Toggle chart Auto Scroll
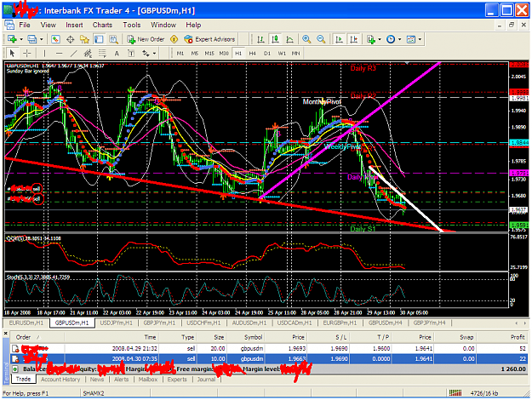 339,39
